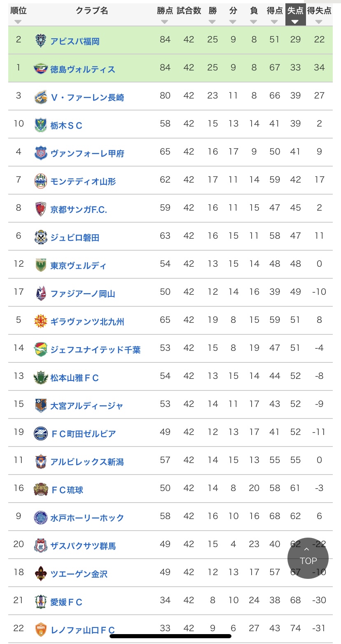Sort by 試合数 matches played header
Viewport: 341px width, 644px height.
(189, 15)
